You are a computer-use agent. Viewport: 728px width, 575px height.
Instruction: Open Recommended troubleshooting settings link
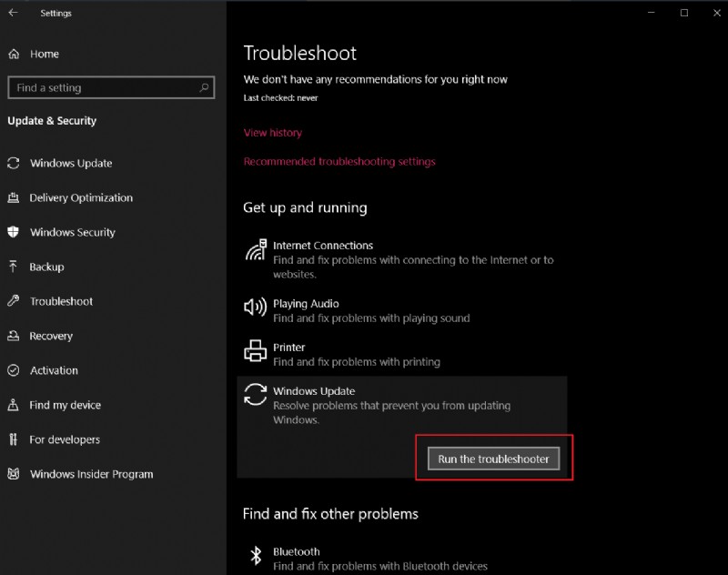339,162
